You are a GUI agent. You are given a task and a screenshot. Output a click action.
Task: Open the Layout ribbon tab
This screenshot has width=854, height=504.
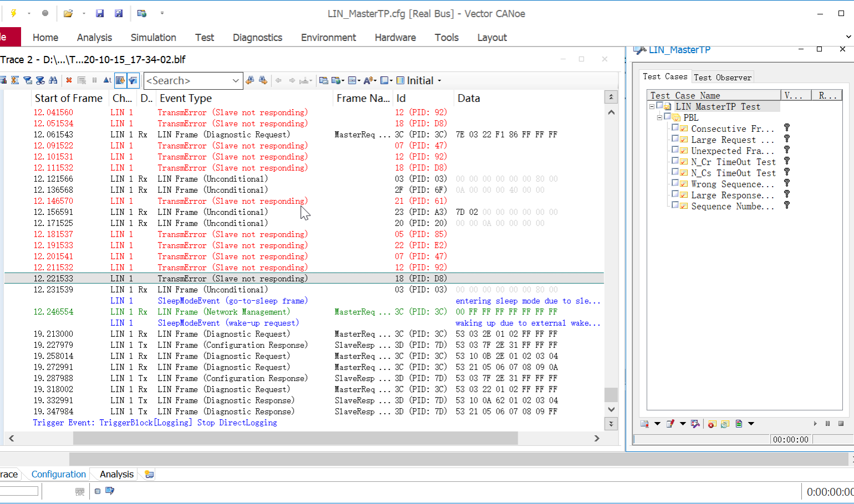click(x=492, y=38)
